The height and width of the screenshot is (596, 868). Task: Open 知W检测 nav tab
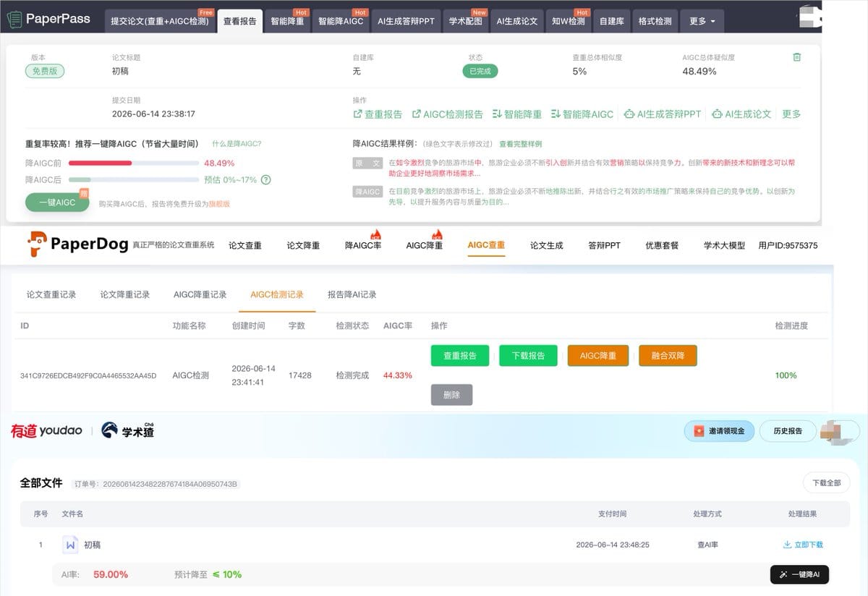pos(569,21)
